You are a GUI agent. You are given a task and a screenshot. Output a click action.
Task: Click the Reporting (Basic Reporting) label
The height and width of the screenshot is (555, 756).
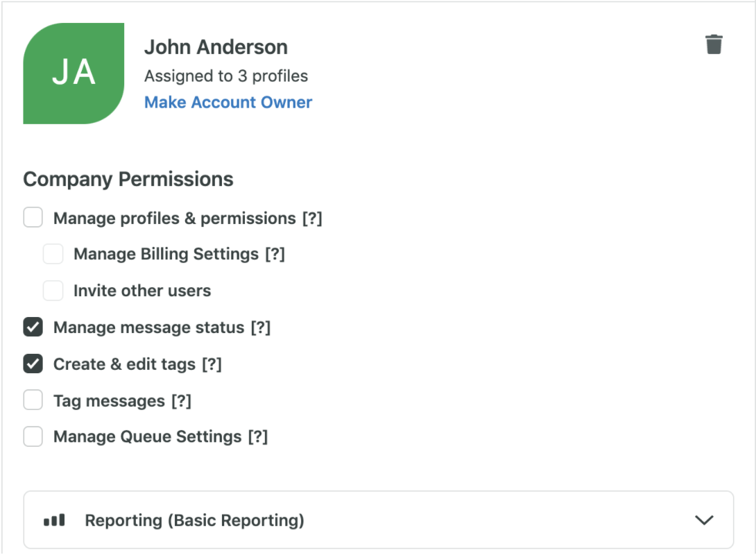pos(194,520)
